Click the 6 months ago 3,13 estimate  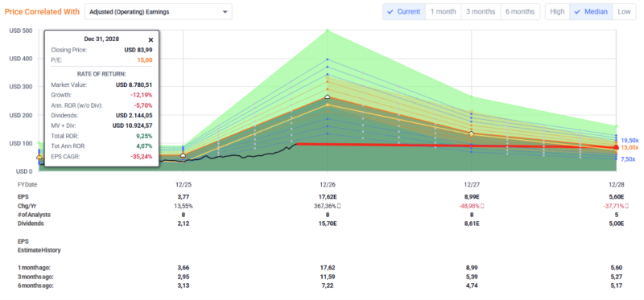pyautogui.click(x=184, y=286)
